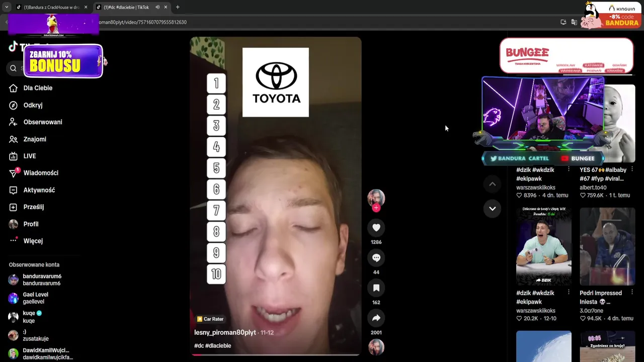The height and width of the screenshot is (362, 644).
Task: Click the home icon beside Dla Ciebie
Action: click(x=14, y=88)
